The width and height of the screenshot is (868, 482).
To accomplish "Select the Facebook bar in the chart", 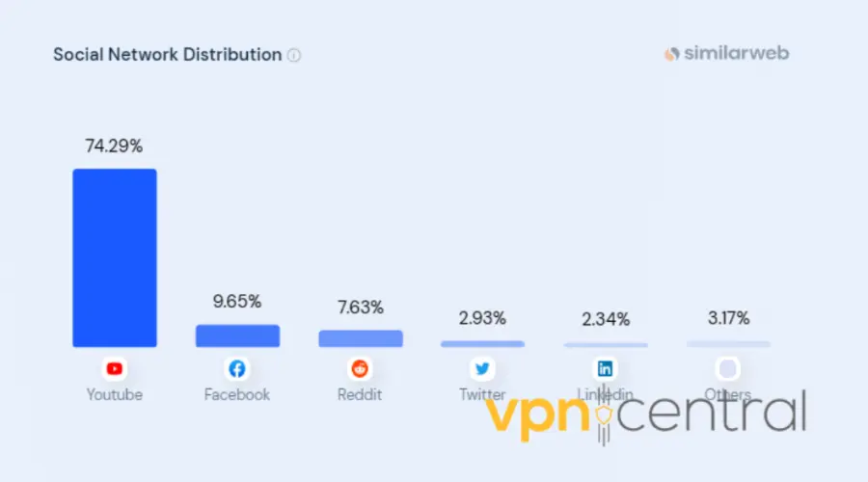I will [237, 335].
